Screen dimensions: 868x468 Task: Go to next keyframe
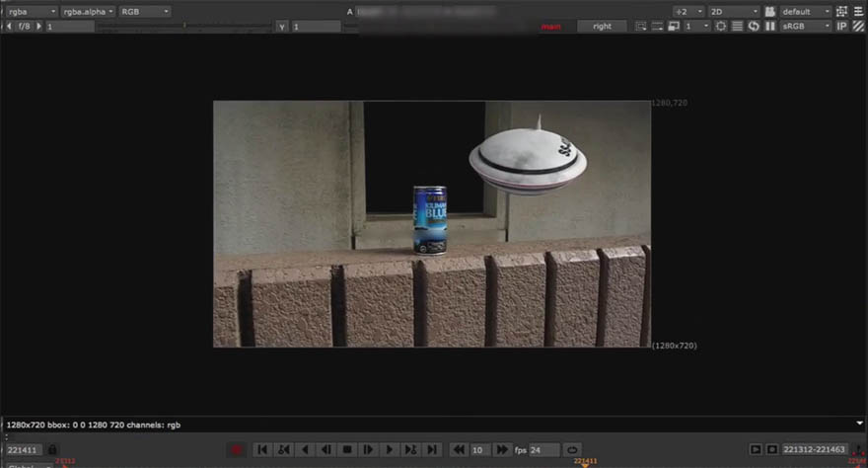[410, 449]
